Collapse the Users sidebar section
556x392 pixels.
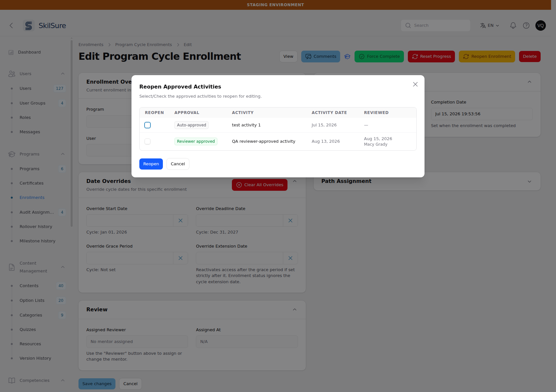pyautogui.click(x=63, y=74)
